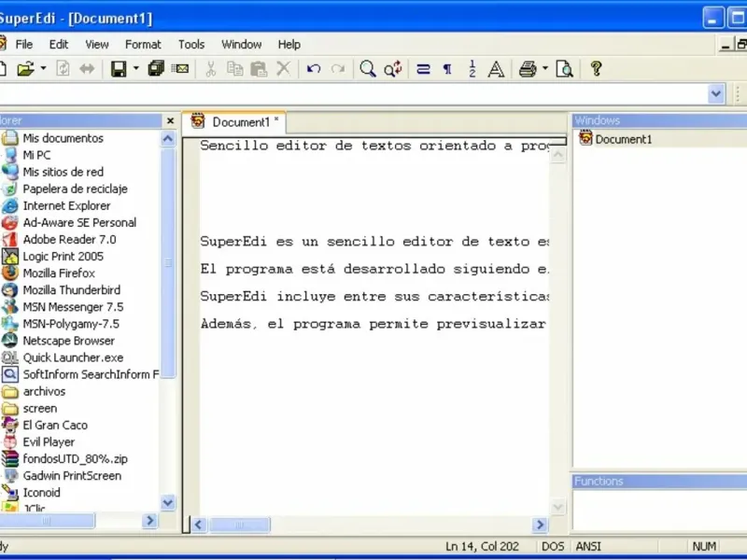Select Papelera de reciclaje

[x=75, y=189]
